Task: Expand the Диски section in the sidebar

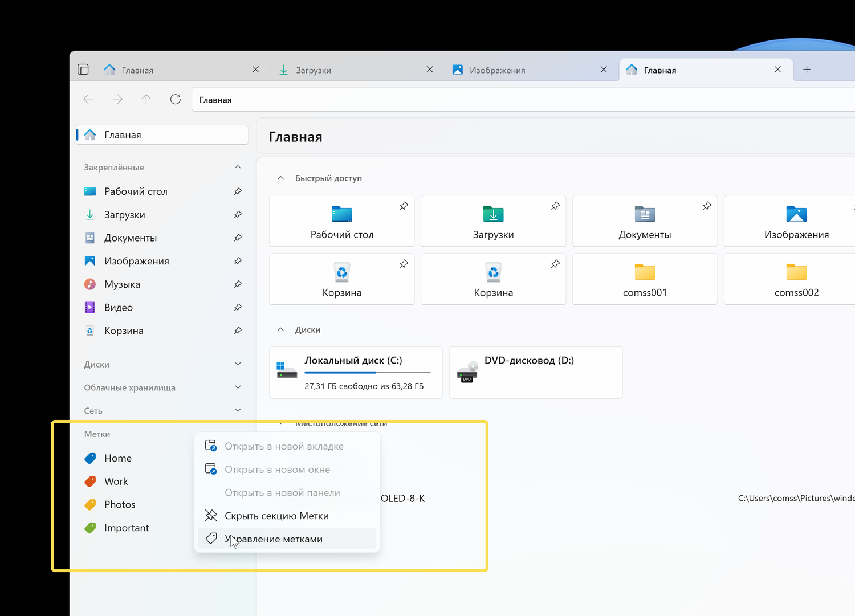Action: click(x=238, y=364)
